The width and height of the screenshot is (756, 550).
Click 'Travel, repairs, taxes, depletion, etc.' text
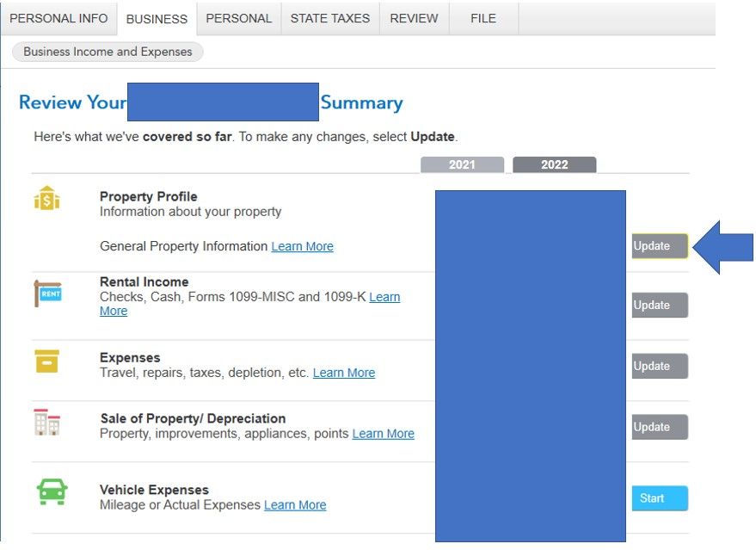[x=204, y=373]
